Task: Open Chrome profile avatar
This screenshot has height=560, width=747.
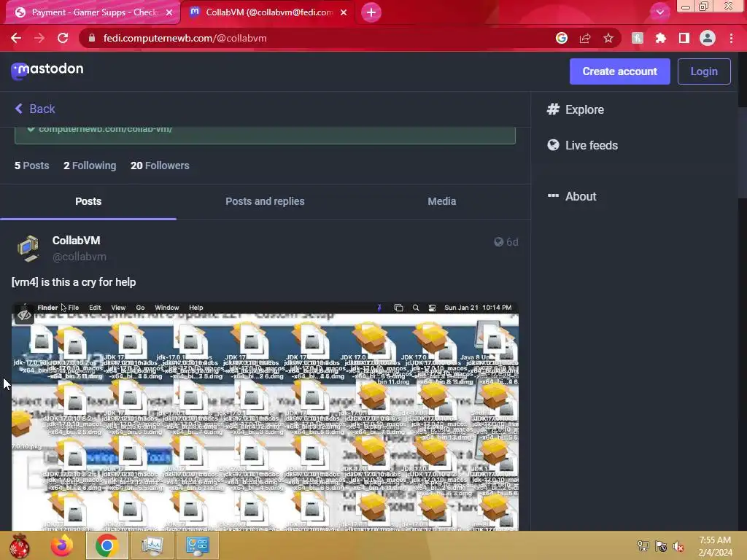Action: (x=708, y=38)
